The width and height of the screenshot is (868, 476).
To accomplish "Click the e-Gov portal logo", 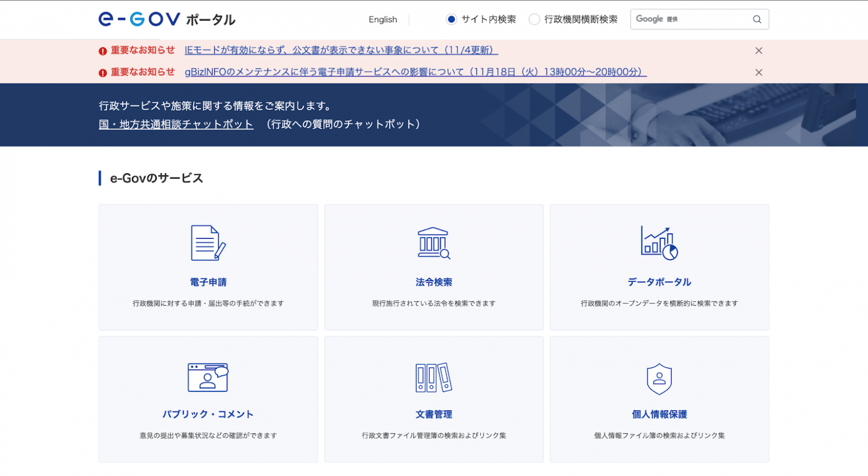I will [x=165, y=18].
